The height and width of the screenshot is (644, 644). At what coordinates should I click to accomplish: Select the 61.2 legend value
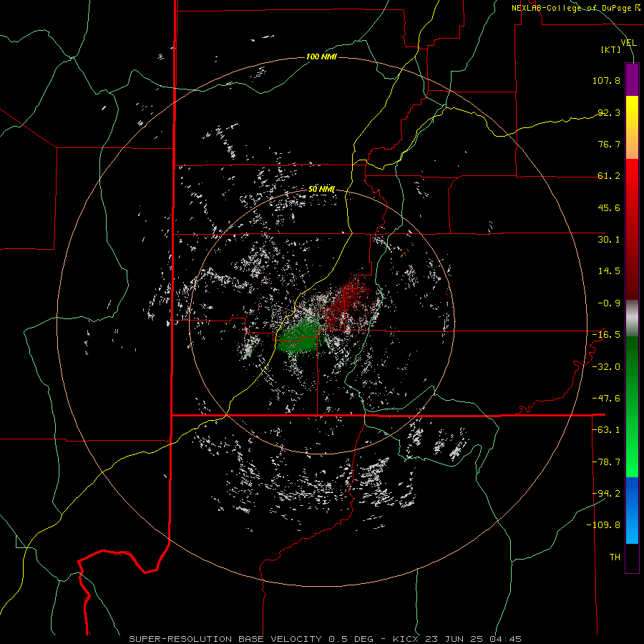(609, 176)
